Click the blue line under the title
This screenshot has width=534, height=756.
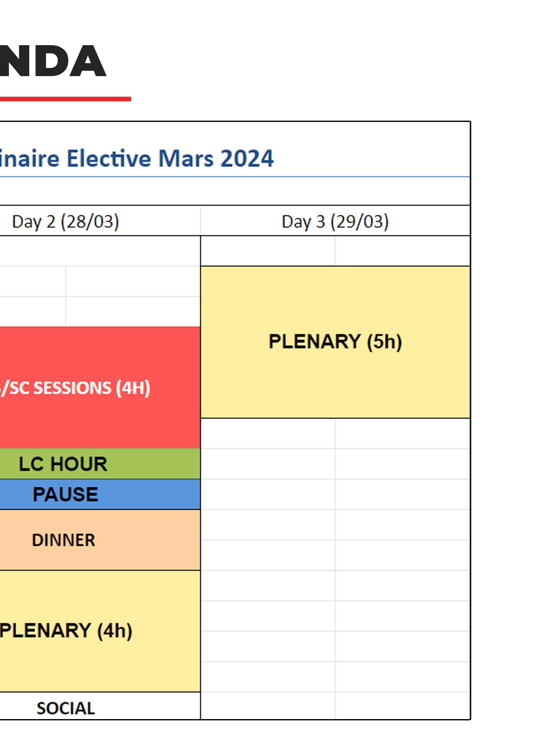tap(230, 177)
